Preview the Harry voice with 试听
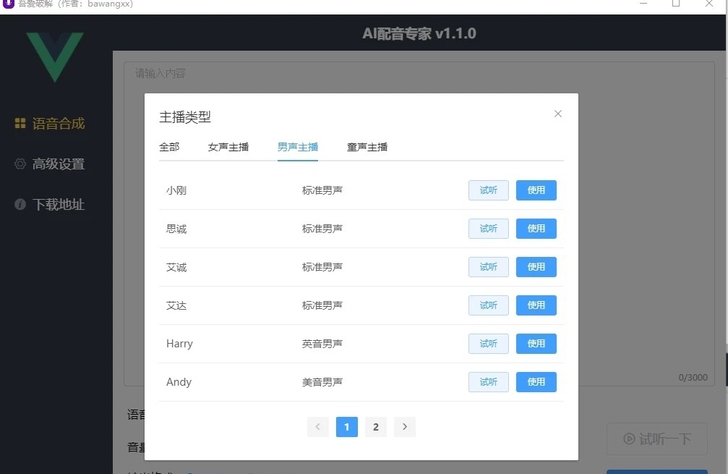 (x=488, y=344)
